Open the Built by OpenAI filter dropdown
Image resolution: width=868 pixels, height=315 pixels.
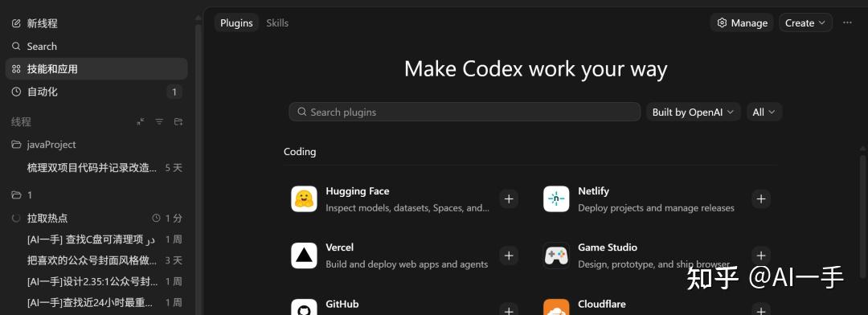tap(693, 112)
